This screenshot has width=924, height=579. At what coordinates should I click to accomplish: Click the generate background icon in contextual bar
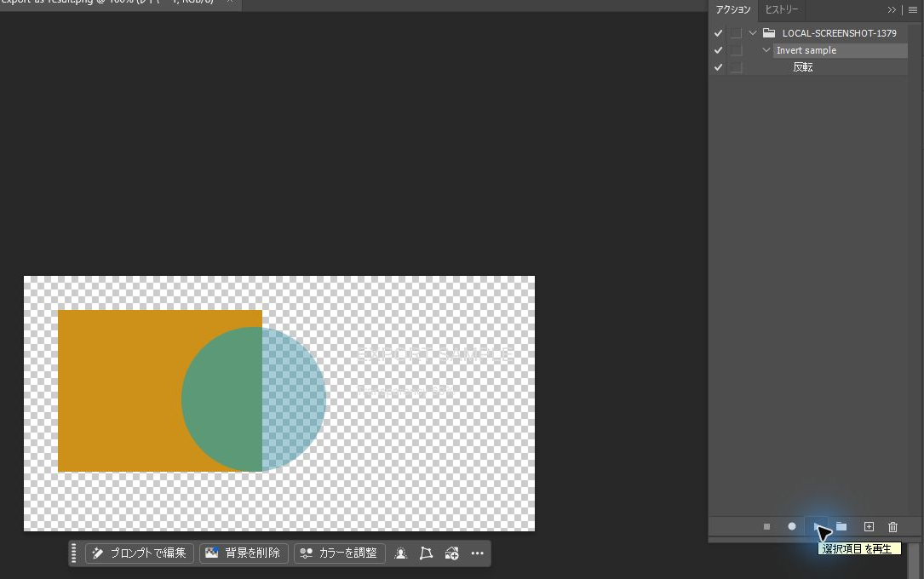point(452,553)
